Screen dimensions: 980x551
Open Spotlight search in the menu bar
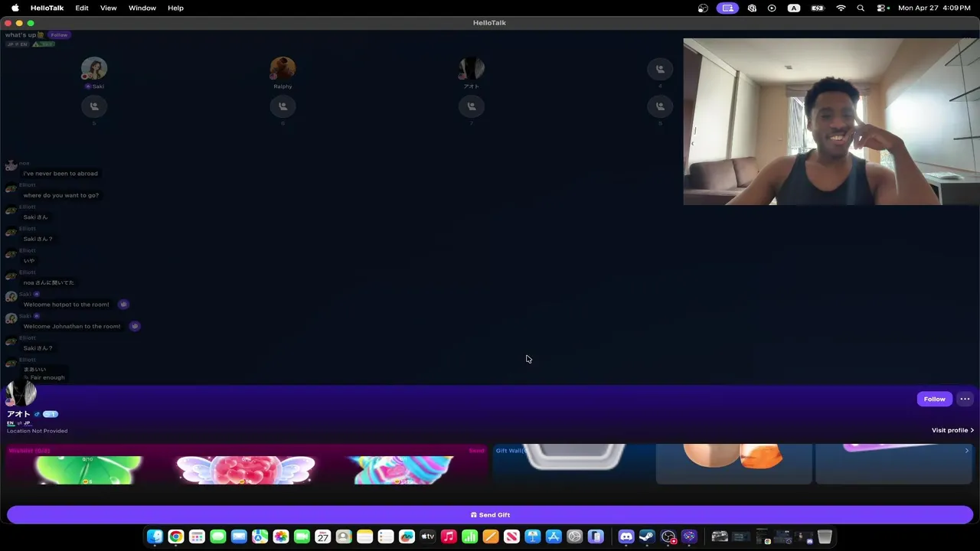coord(861,8)
